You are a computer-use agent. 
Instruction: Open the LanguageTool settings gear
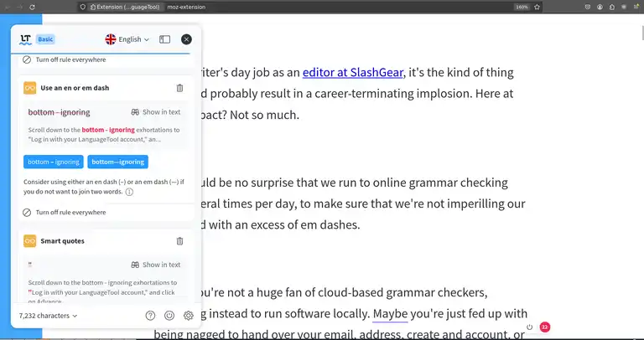(x=189, y=316)
